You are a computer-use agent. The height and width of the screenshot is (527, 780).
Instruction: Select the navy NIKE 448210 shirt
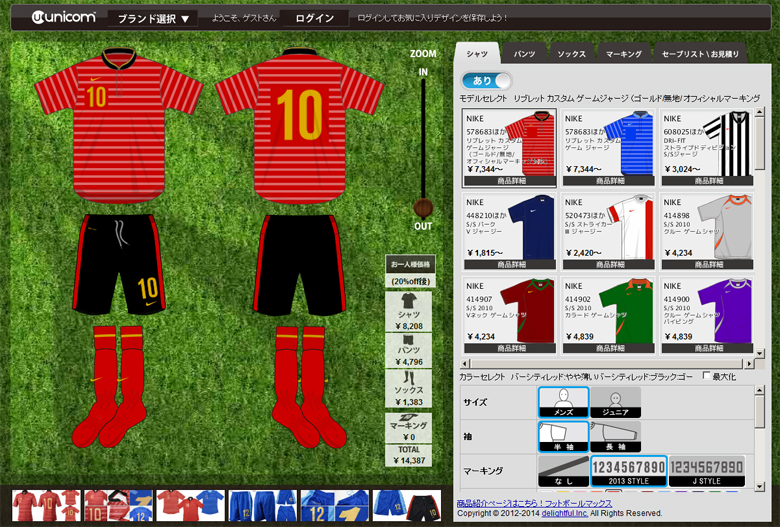point(509,231)
